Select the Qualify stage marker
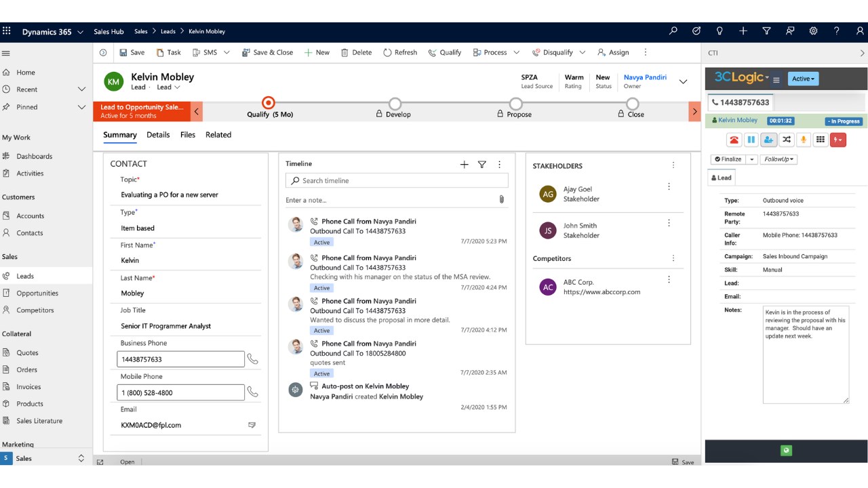 pyautogui.click(x=269, y=103)
